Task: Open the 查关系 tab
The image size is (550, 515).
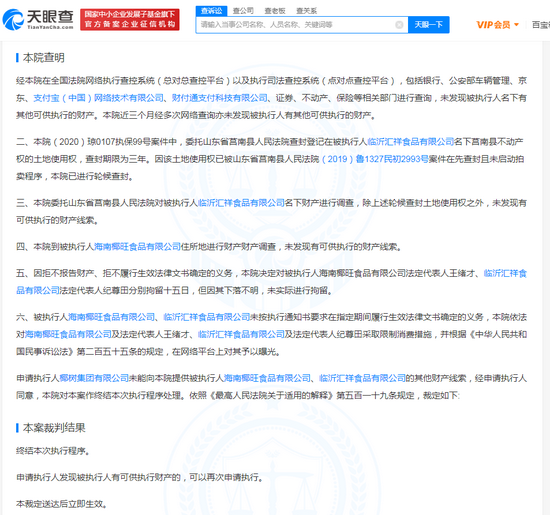Action: pyautogui.click(x=306, y=11)
